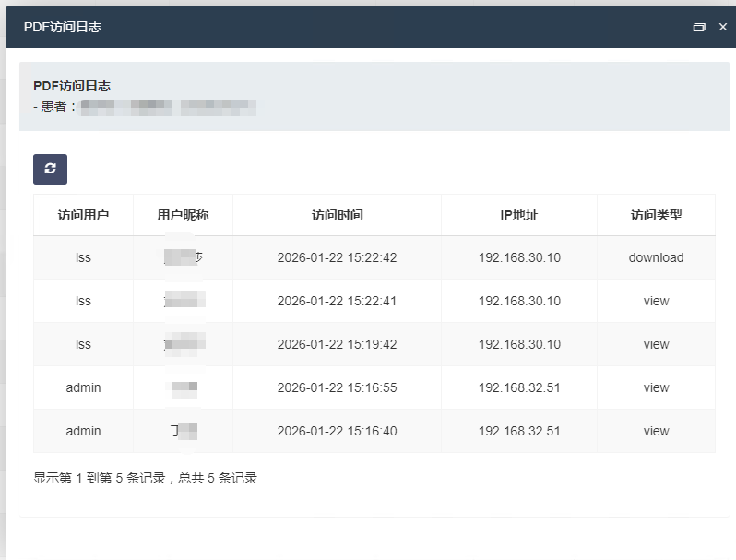Click timestamp 2026-01-22 15:16:55
736x560 pixels.
click(337, 387)
